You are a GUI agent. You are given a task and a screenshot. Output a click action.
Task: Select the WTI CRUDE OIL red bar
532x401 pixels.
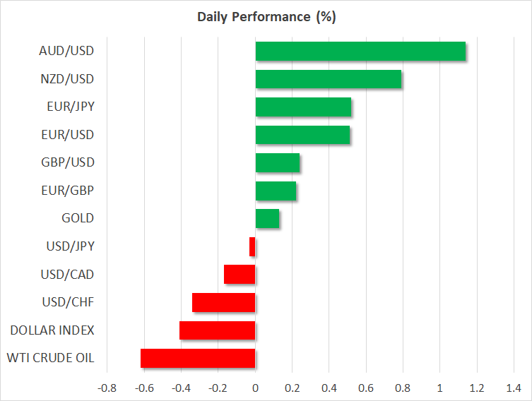click(198, 358)
